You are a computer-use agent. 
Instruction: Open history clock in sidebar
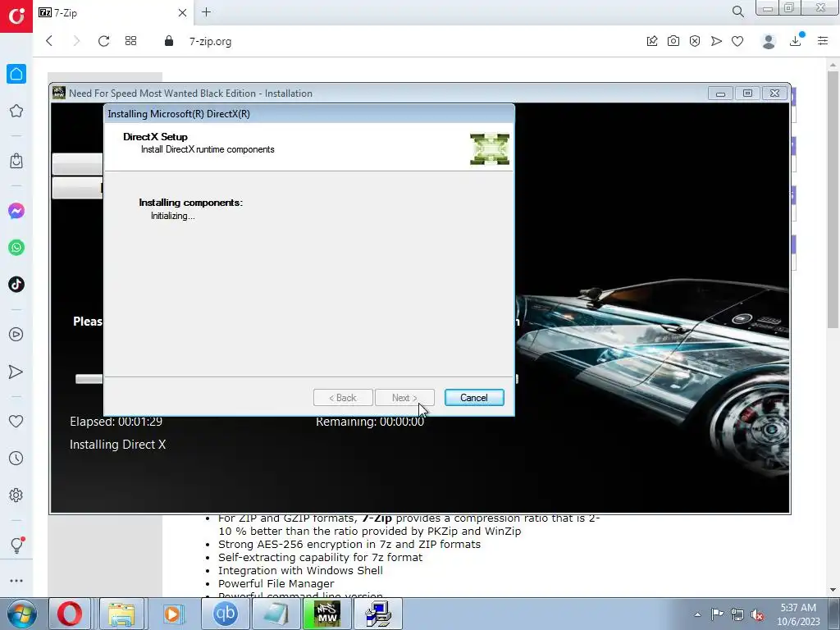(16, 458)
